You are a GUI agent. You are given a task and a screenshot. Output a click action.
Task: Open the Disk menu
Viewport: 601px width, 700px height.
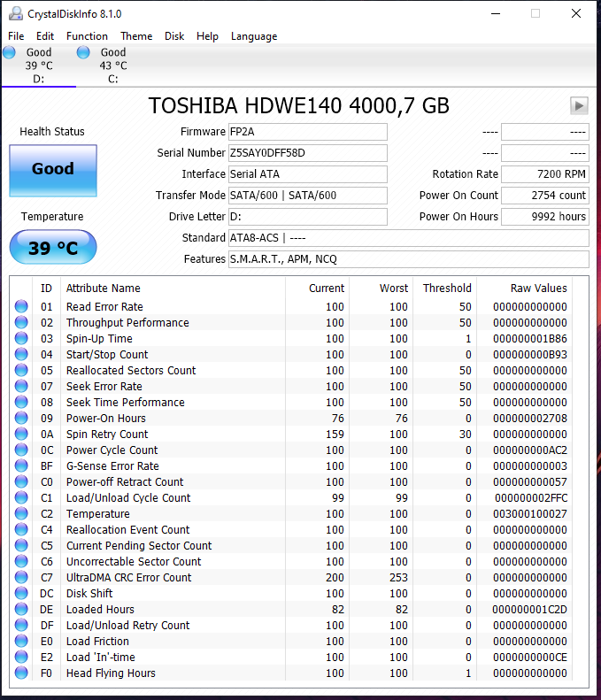coord(174,36)
